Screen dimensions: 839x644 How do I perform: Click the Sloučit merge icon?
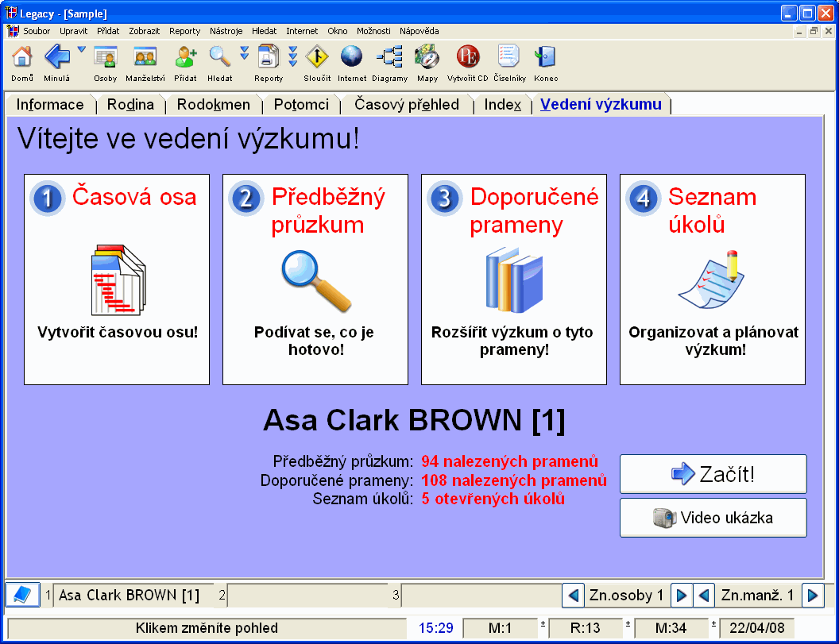[x=317, y=57]
